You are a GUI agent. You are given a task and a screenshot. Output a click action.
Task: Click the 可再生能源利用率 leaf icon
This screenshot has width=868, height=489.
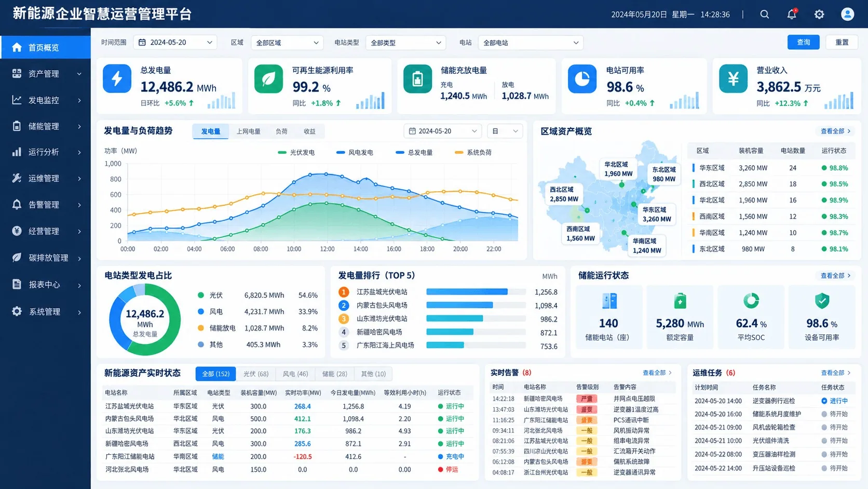pyautogui.click(x=268, y=78)
